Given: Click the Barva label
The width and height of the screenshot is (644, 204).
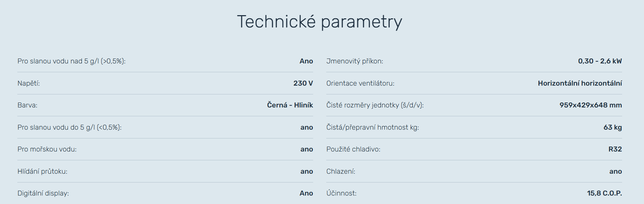Looking at the screenshot, I should (x=27, y=105).
